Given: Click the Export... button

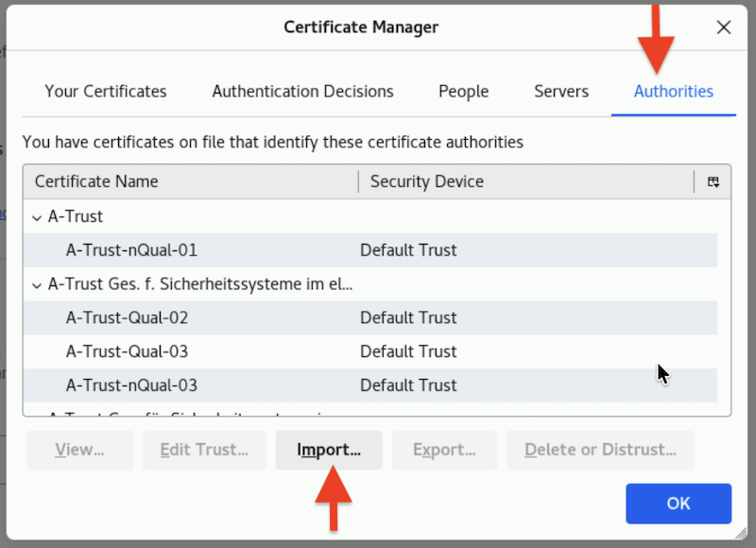Looking at the screenshot, I should (443, 450).
